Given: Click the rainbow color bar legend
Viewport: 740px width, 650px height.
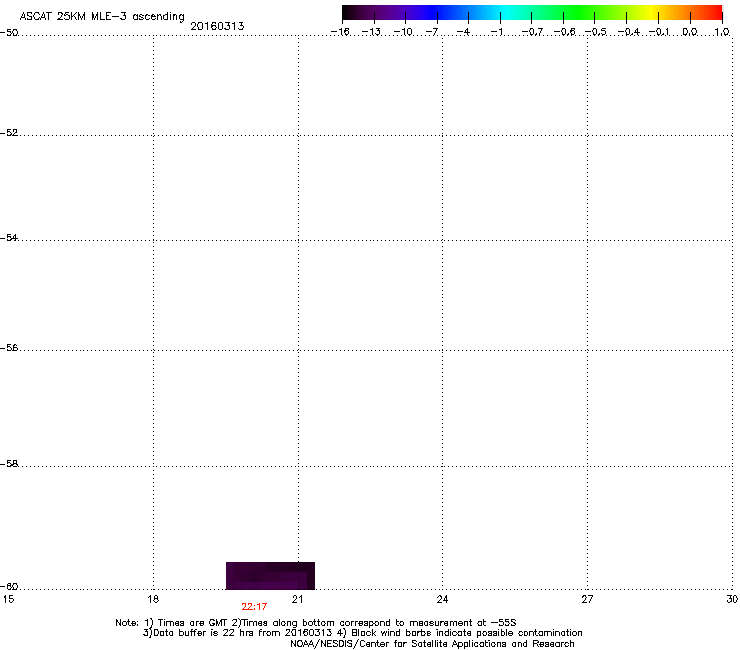Looking at the screenshot, I should [x=532, y=13].
